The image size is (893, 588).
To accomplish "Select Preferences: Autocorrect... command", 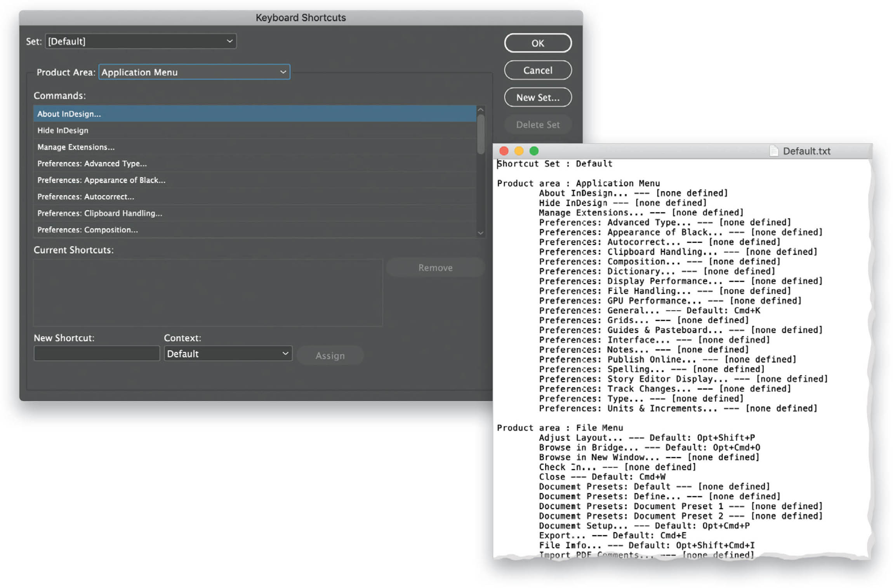I will click(255, 197).
